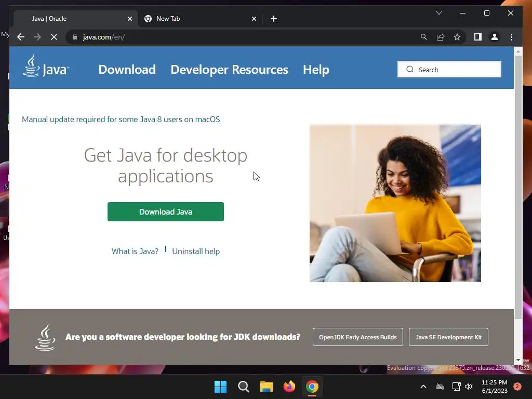Share this page using the share icon

[441, 37]
